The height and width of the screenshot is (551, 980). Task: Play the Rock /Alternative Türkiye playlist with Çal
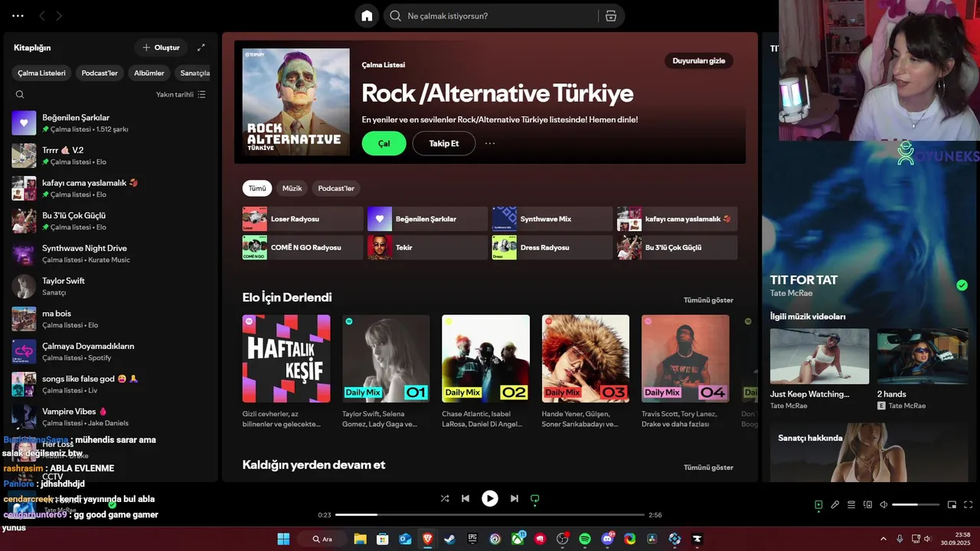point(384,143)
